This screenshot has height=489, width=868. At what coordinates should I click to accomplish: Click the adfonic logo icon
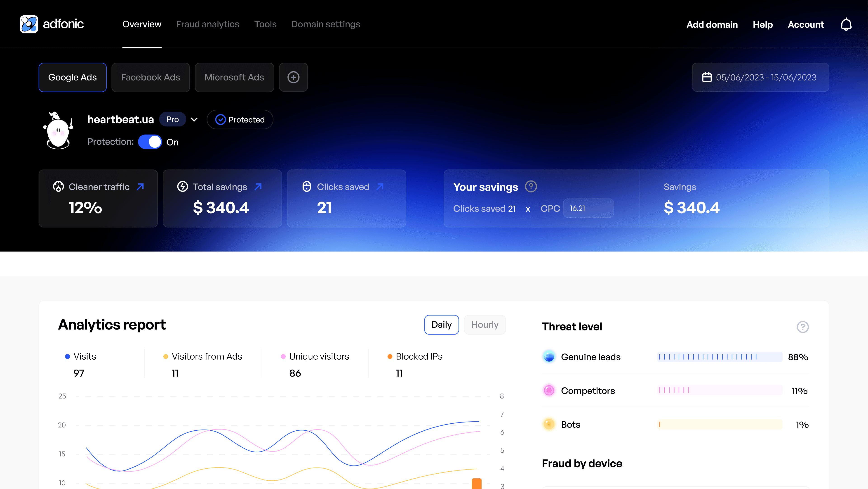(29, 24)
